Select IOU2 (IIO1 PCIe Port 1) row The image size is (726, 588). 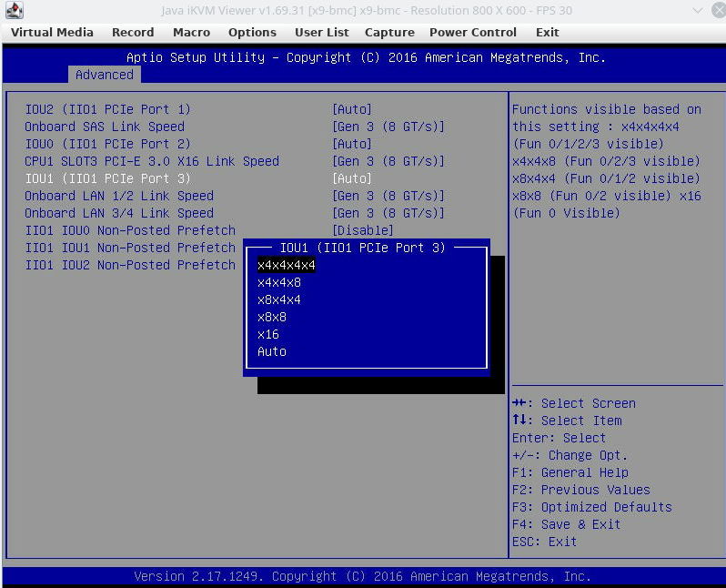click(x=108, y=109)
